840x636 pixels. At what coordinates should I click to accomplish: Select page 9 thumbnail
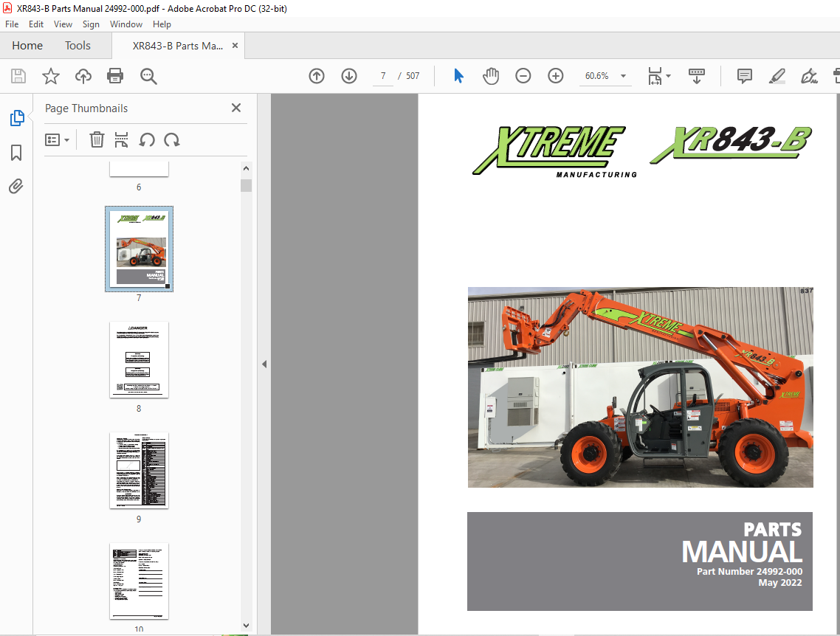pos(139,471)
